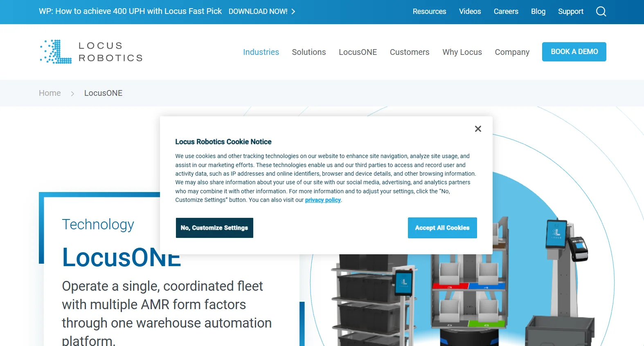This screenshot has height=346, width=644.
Task: Go to the Careers page
Action: tap(506, 11)
